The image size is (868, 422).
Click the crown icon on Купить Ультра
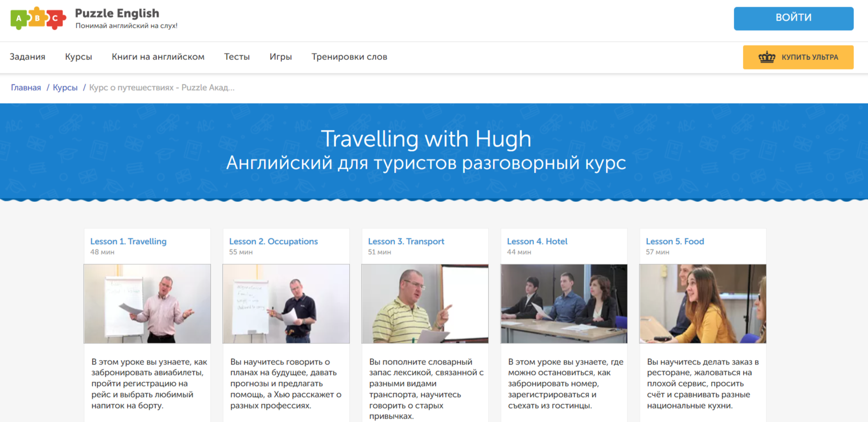point(766,57)
